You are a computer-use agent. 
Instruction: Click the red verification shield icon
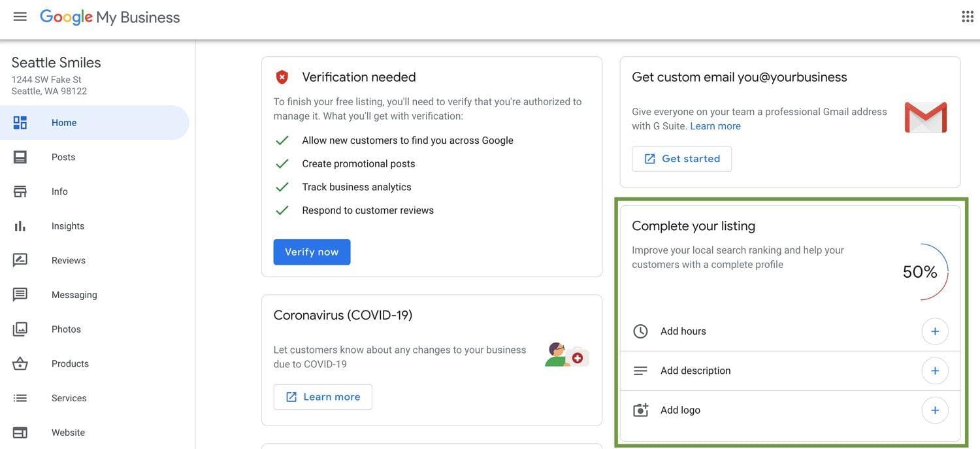(x=282, y=77)
